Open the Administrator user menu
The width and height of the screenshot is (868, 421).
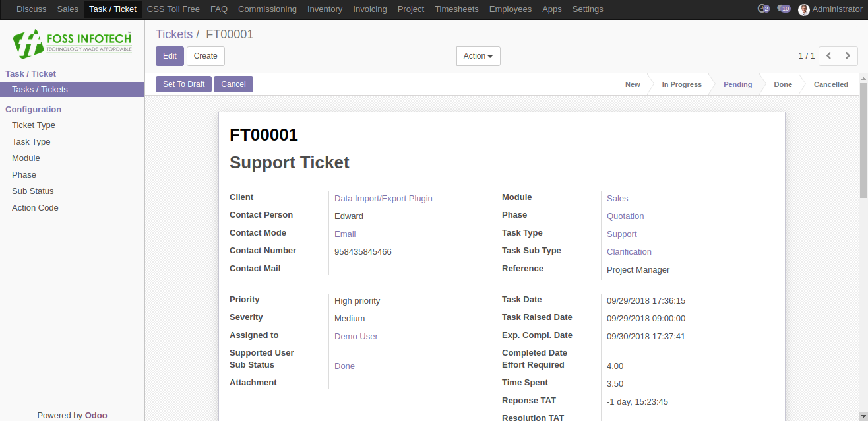point(830,9)
